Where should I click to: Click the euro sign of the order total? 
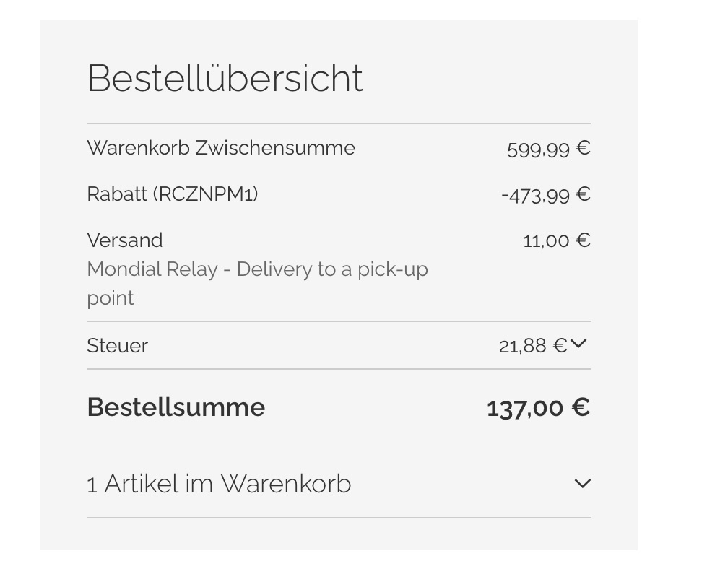[x=581, y=408]
